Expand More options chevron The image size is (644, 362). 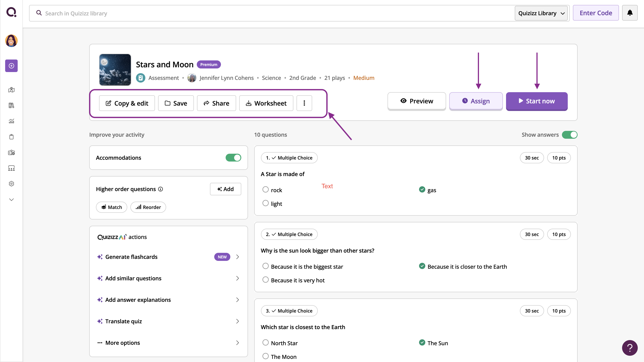[x=237, y=343]
